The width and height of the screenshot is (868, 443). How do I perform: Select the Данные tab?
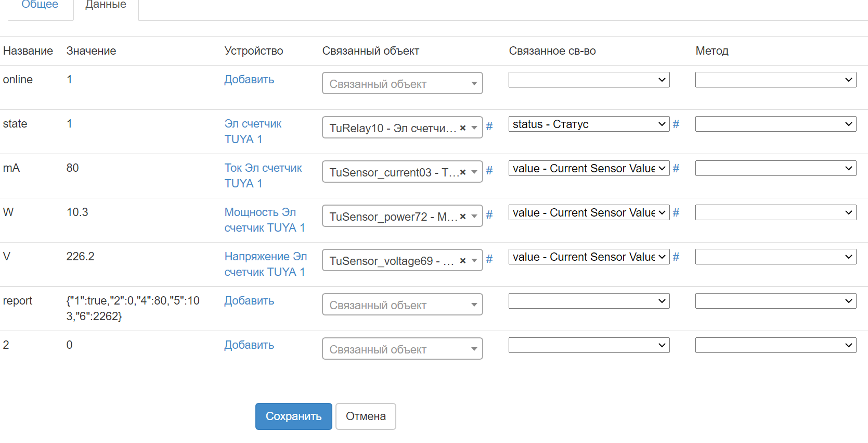pyautogui.click(x=106, y=5)
